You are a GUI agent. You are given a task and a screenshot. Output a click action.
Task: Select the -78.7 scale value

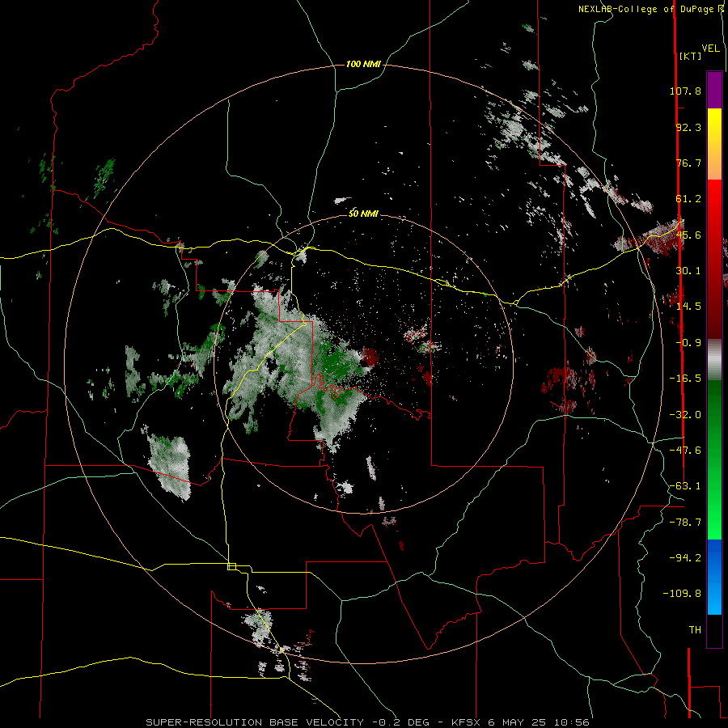coord(685,523)
